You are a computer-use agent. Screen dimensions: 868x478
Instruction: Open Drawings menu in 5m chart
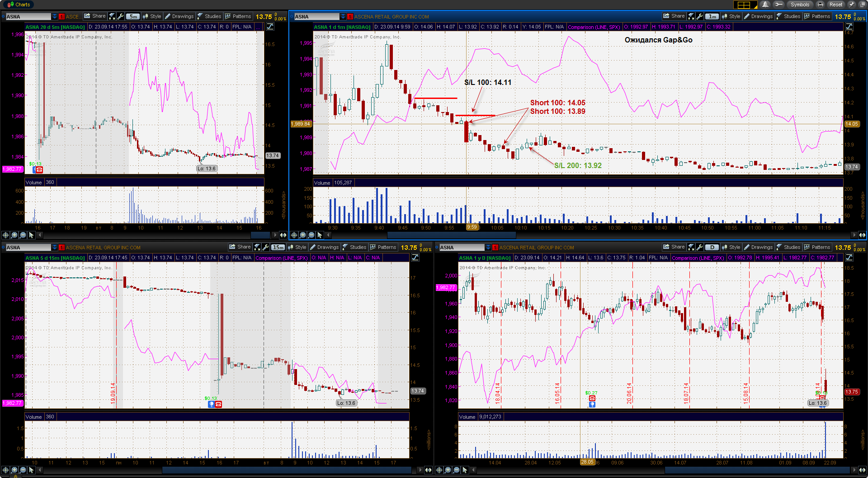[x=179, y=16]
